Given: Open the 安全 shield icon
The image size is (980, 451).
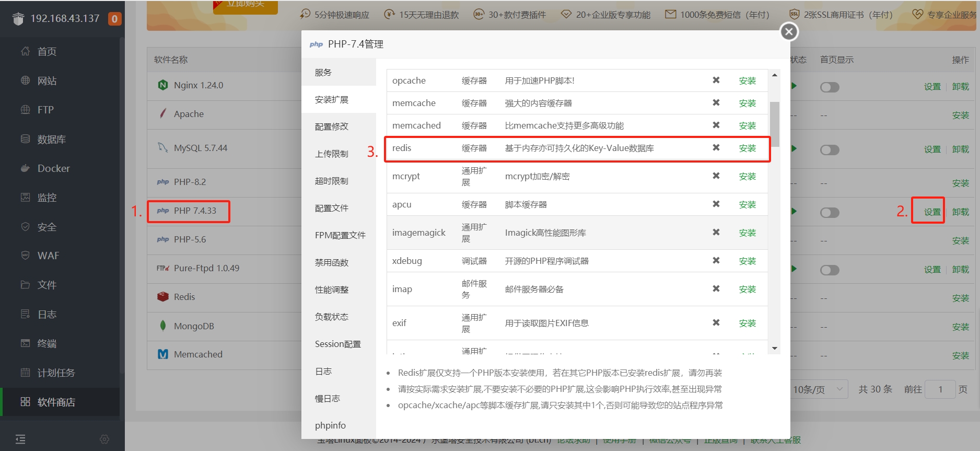Looking at the screenshot, I should coord(25,227).
